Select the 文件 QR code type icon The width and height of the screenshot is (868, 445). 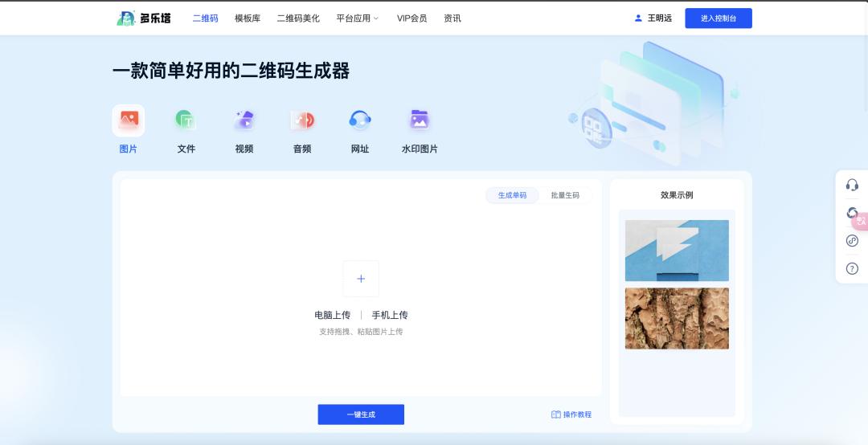186,120
